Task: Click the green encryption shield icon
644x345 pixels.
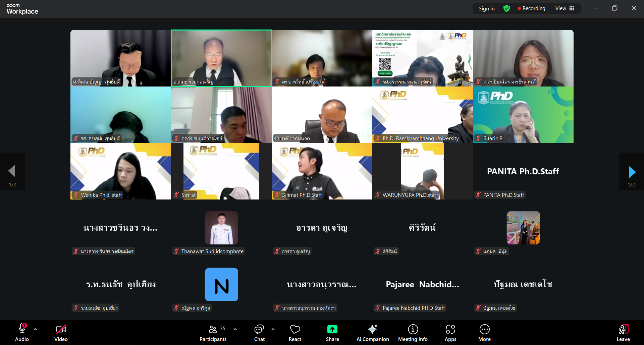Action: (x=506, y=8)
